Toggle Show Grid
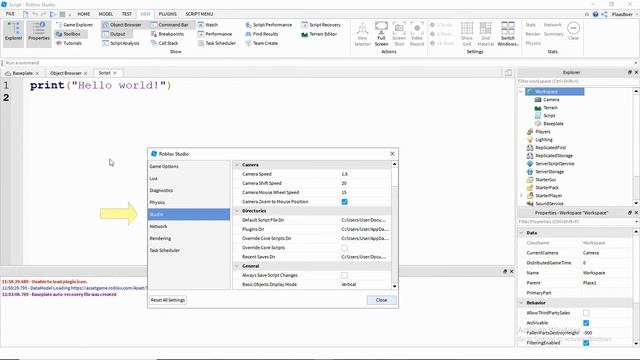640x360 pixels. point(467,34)
